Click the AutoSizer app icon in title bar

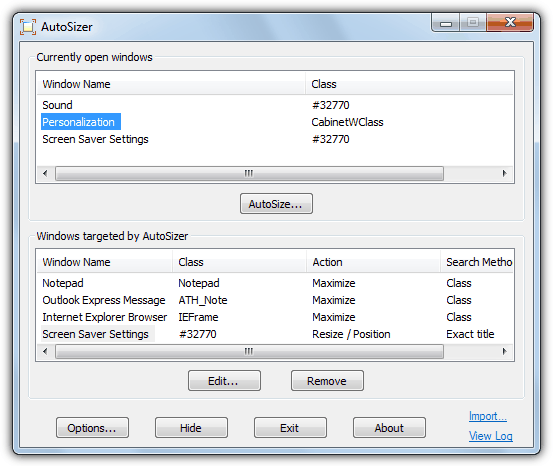(x=28, y=27)
